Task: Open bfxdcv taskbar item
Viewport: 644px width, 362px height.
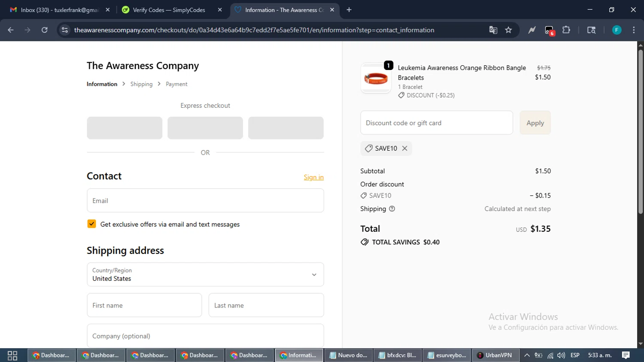Action: [x=398, y=355]
